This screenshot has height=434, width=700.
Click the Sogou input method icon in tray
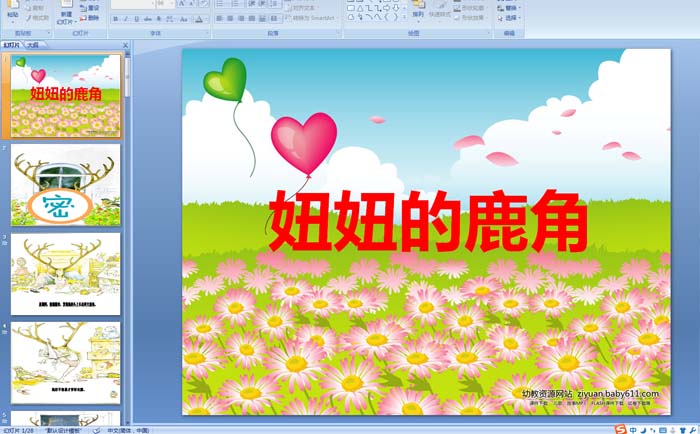620,429
